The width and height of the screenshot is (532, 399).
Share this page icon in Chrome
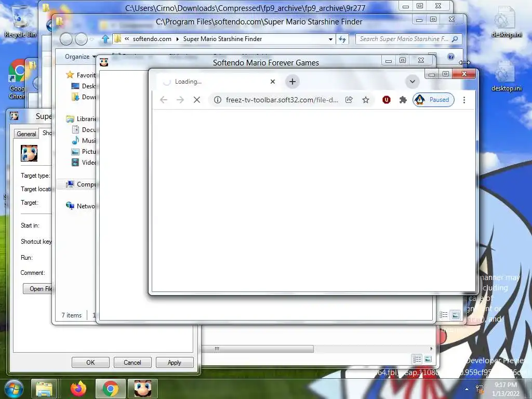tap(349, 100)
